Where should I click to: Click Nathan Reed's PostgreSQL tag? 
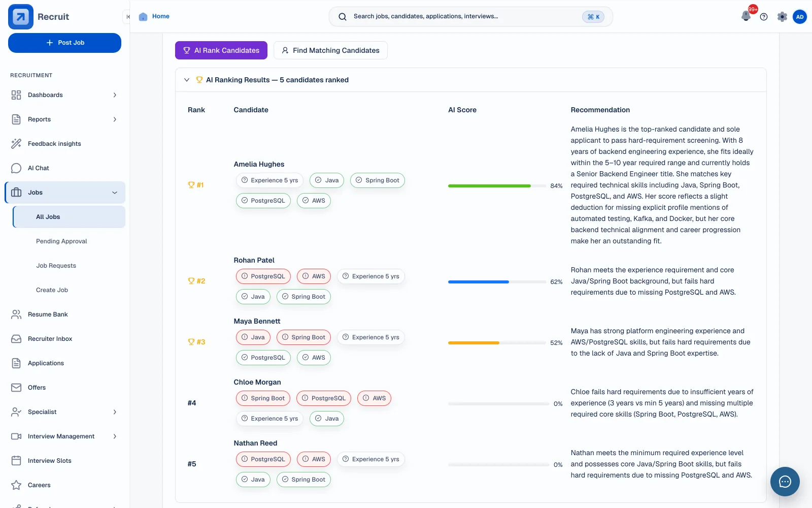tap(263, 459)
